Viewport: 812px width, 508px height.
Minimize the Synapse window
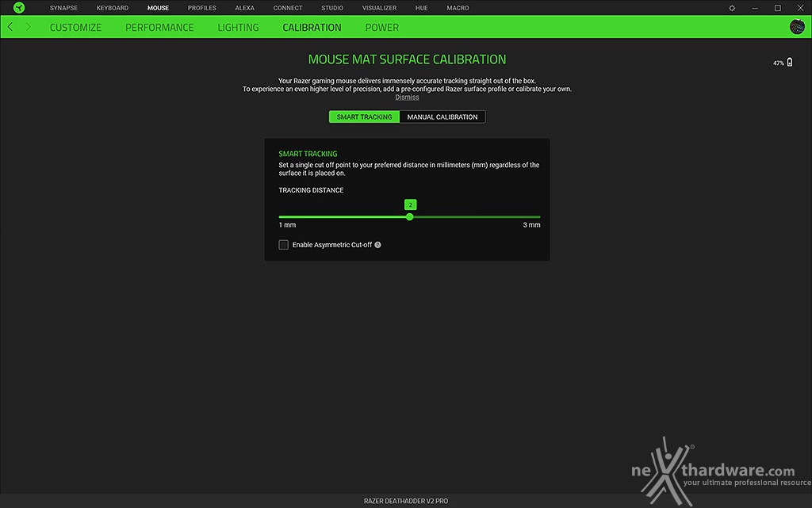tap(755, 8)
